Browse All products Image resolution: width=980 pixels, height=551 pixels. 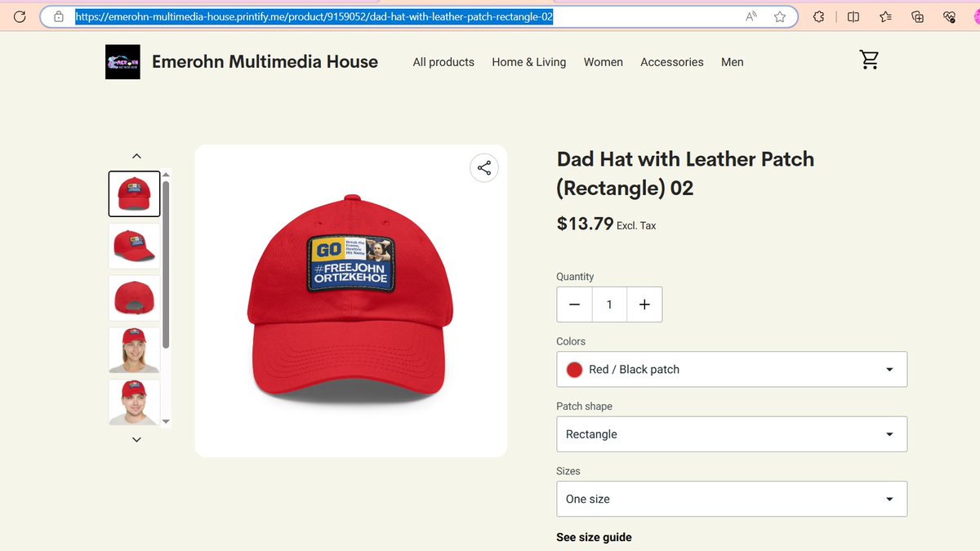pos(443,62)
